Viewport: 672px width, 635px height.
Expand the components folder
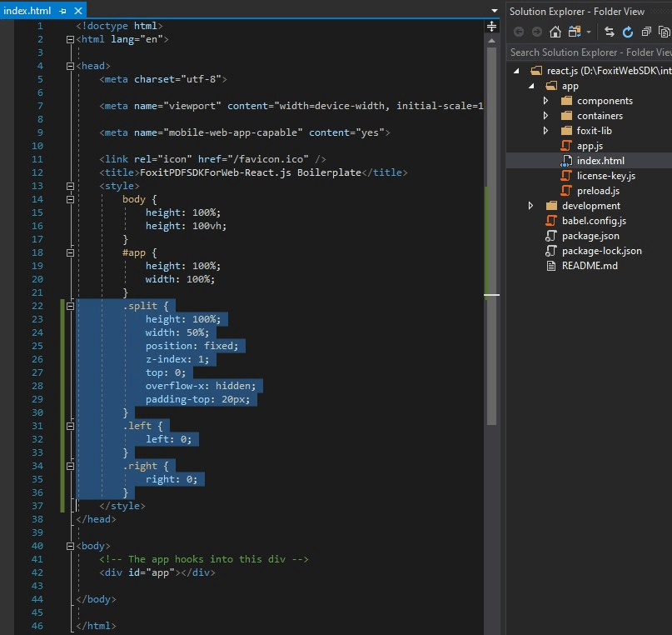[x=545, y=101]
